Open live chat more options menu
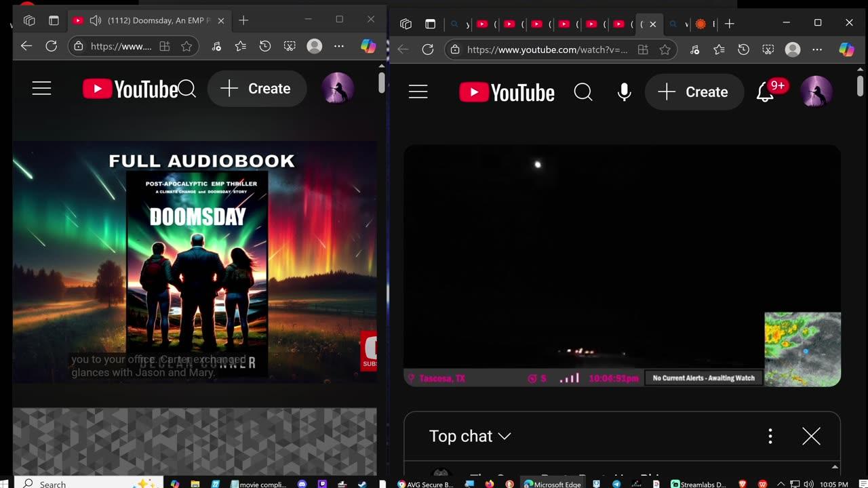The height and width of the screenshot is (488, 868). point(770,436)
